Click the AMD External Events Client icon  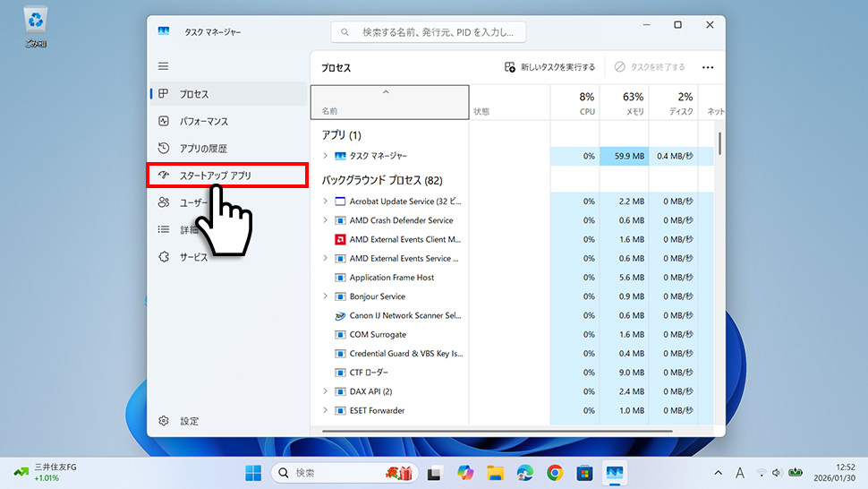point(340,240)
